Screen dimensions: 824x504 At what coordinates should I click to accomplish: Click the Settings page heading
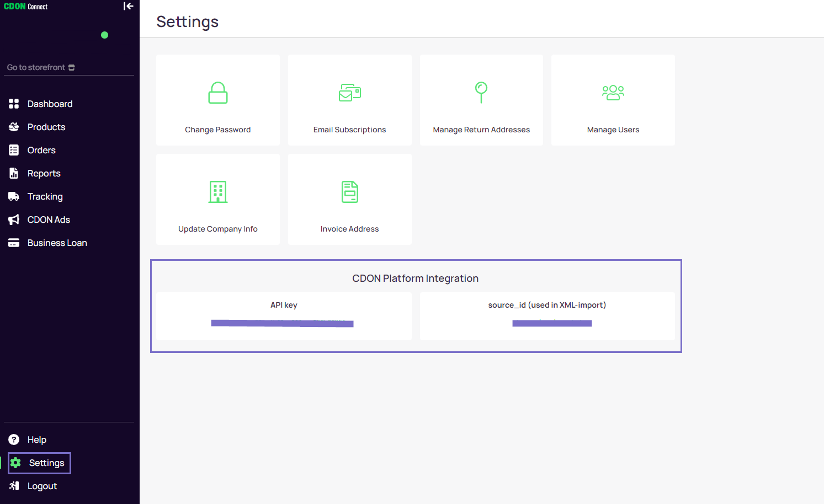pyautogui.click(x=188, y=22)
